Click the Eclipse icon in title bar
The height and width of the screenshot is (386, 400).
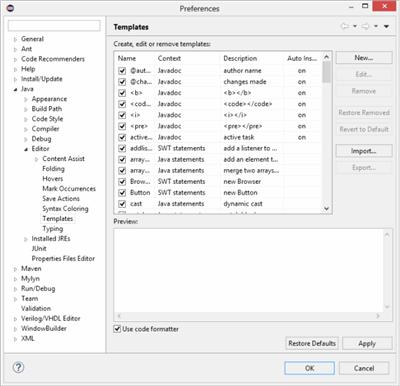tap(10, 8)
